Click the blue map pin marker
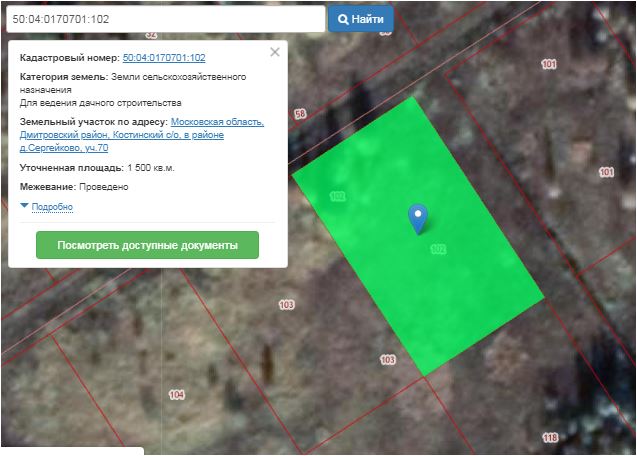The height and width of the screenshot is (456, 637). click(x=418, y=217)
